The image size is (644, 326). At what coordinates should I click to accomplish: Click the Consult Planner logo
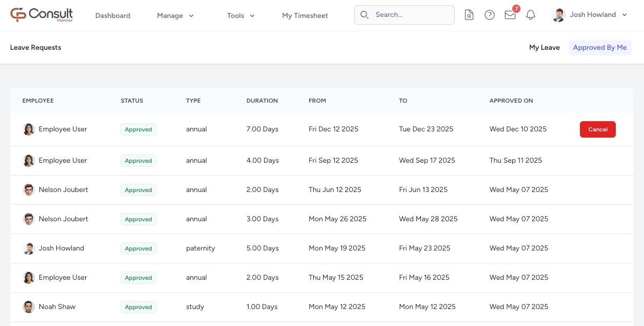click(42, 15)
